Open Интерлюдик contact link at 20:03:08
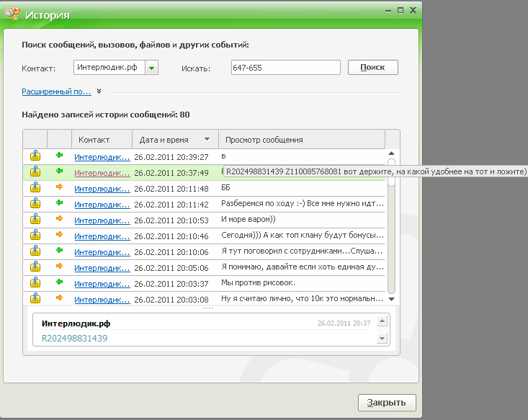This screenshot has height=420, width=528. click(102, 300)
